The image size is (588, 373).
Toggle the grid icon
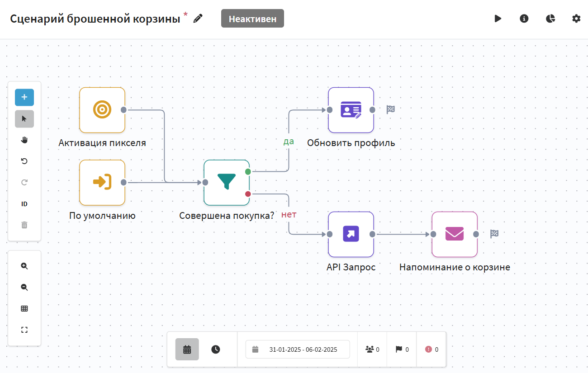pyautogui.click(x=24, y=309)
